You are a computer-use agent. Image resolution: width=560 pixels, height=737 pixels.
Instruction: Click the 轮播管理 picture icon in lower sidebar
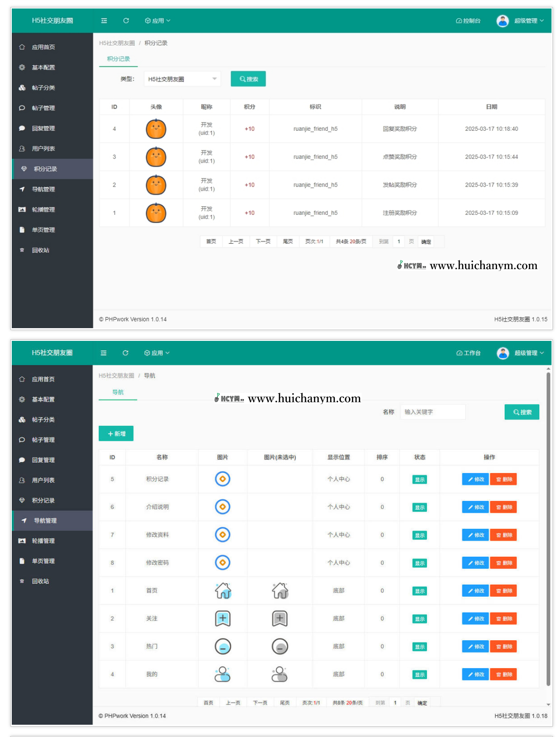pyautogui.click(x=22, y=541)
